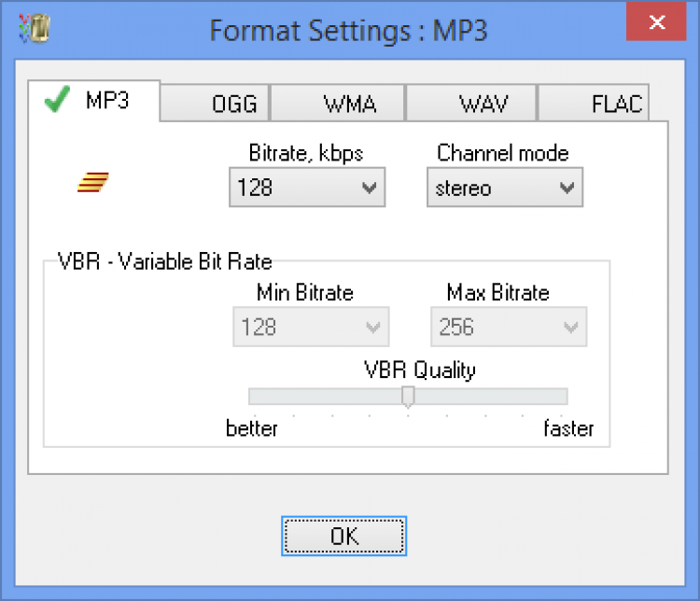
Task: Open the Max Bitrate dropdown
Action: 508,328
